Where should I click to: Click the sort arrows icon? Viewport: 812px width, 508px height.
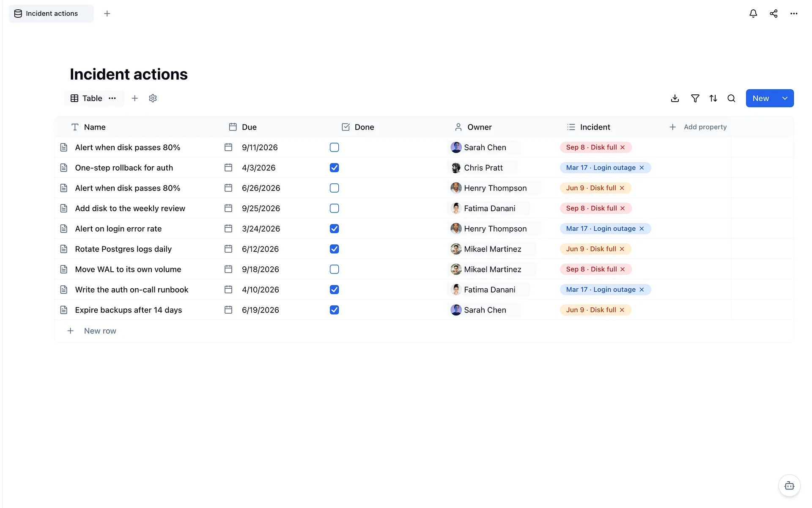point(713,98)
